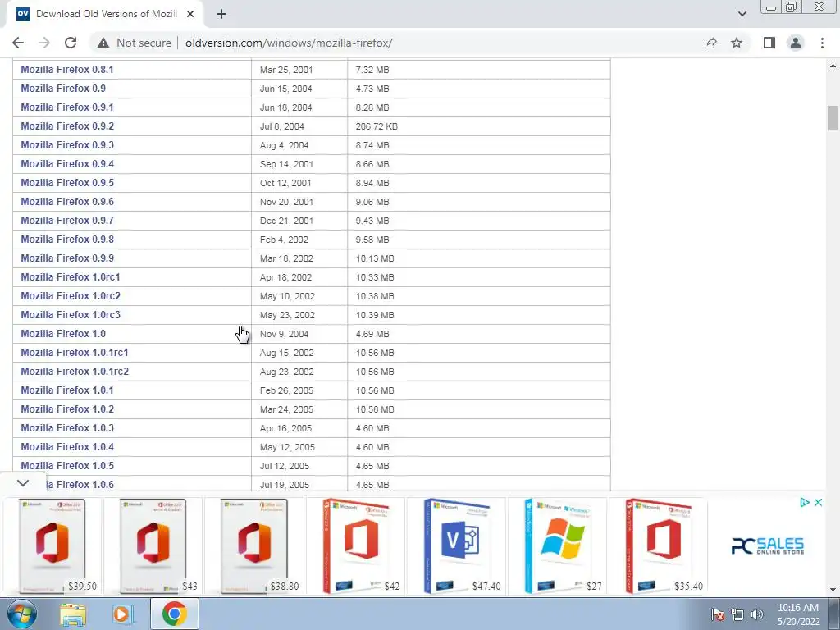The width and height of the screenshot is (840, 630).
Task: Open Mozilla Firefox 0.9.4 link
Action: pos(67,164)
